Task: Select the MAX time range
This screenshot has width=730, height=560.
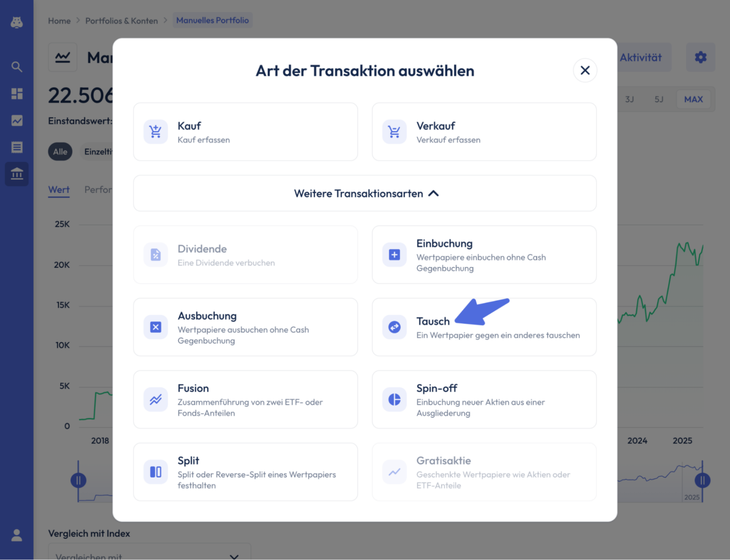Action: tap(693, 99)
